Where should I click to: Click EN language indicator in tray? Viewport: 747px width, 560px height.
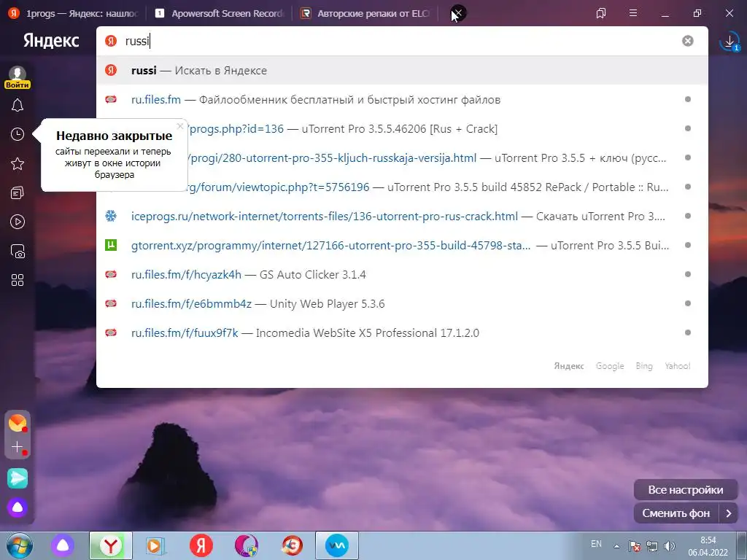pos(596,544)
